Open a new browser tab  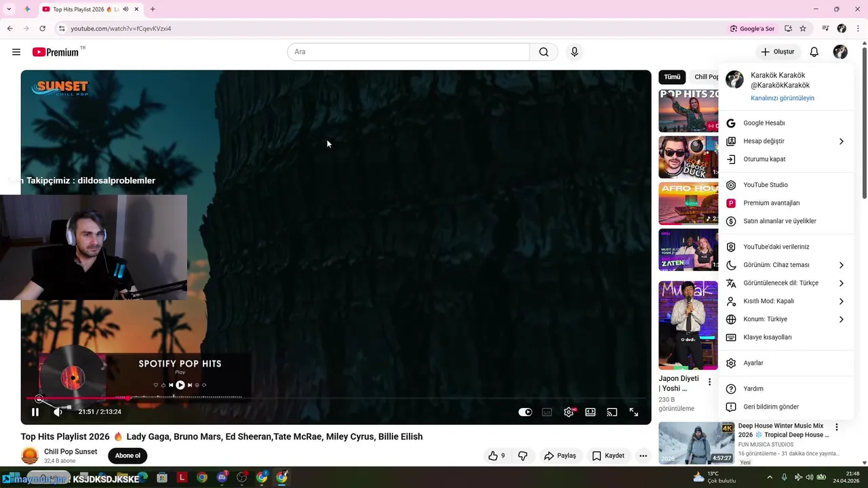point(153,9)
